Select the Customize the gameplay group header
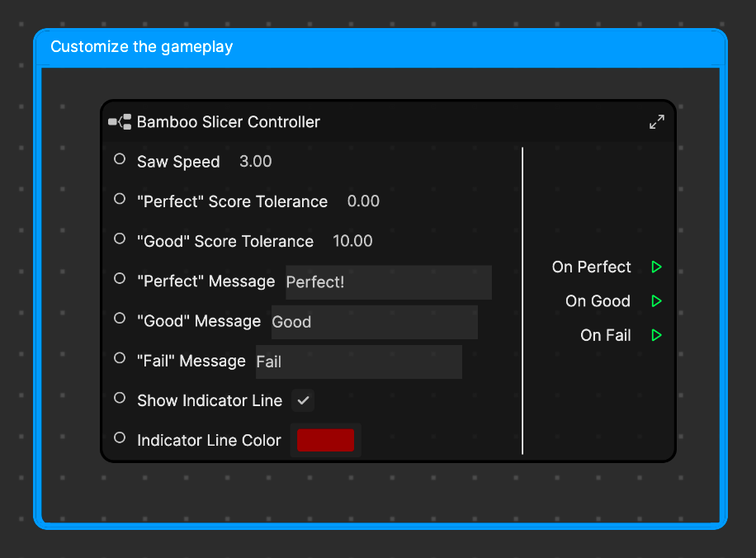Image resolution: width=756 pixels, height=558 pixels. (x=380, y=47)
